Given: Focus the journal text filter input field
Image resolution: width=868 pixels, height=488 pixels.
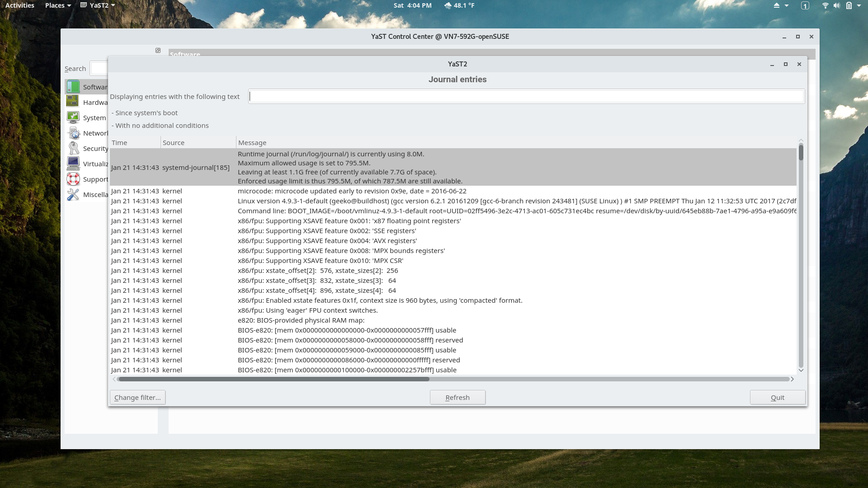Looking at the screenshot, I should pos(526,96).
